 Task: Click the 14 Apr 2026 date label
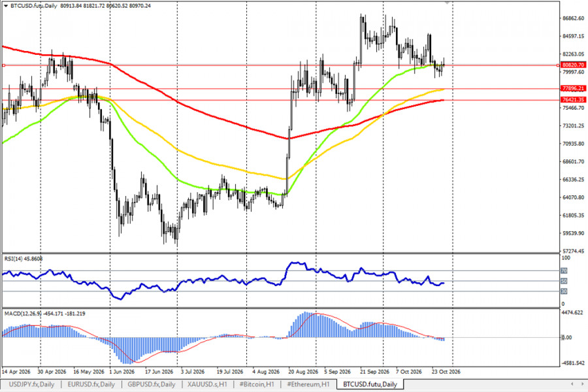tap(16, 372)
